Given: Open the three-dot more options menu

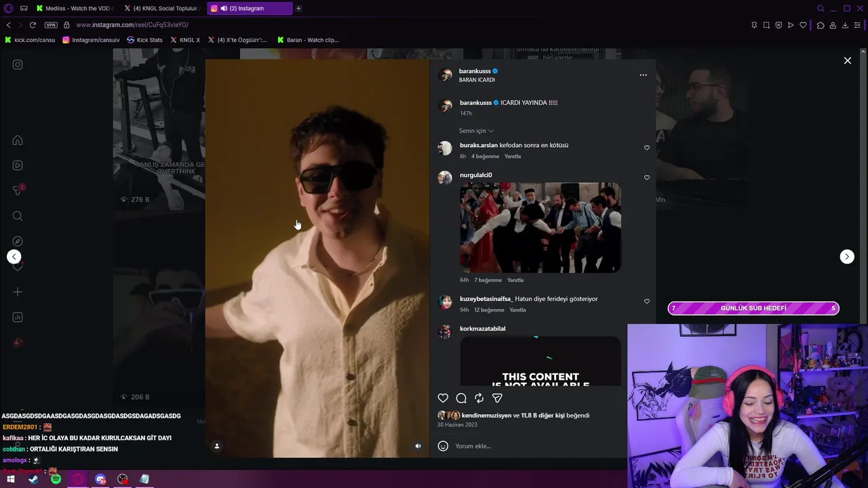Looking at the screenshot, I should coord(643,75).
